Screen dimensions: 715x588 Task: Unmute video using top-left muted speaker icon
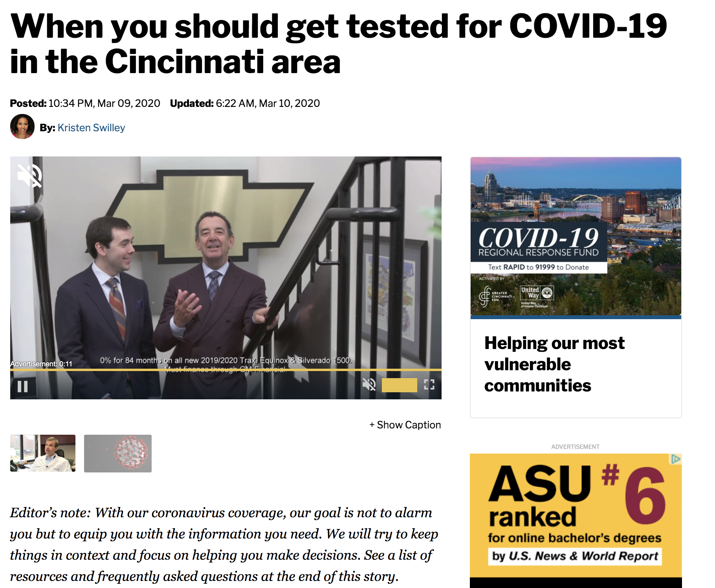(x=29, y=175)
